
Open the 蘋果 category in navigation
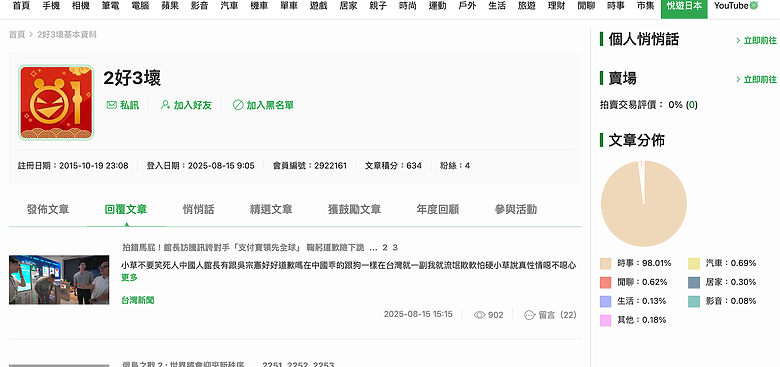pyautogui.click(x=170, y=6)
